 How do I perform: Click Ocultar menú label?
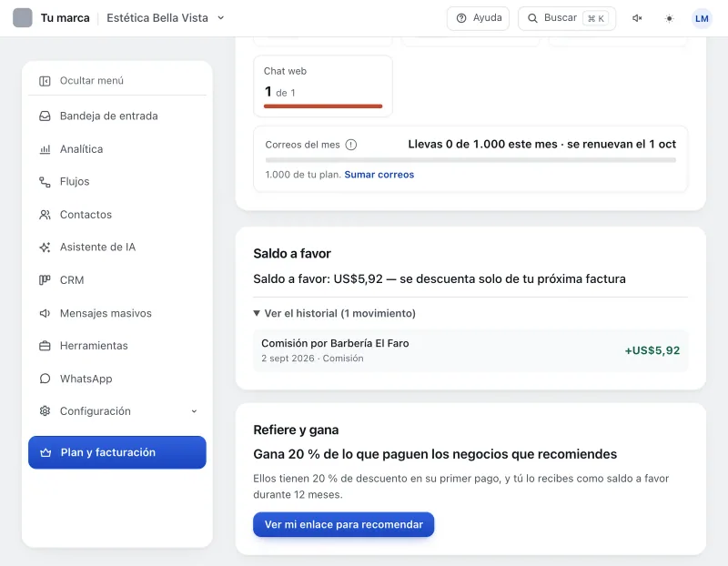(92, 81)
